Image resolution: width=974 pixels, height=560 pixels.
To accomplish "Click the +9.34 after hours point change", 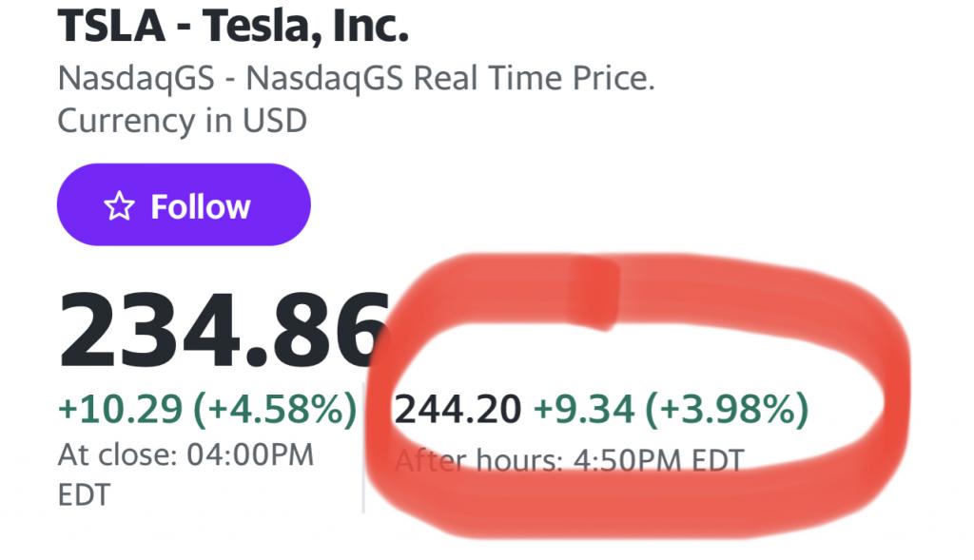I will [584, 410].
